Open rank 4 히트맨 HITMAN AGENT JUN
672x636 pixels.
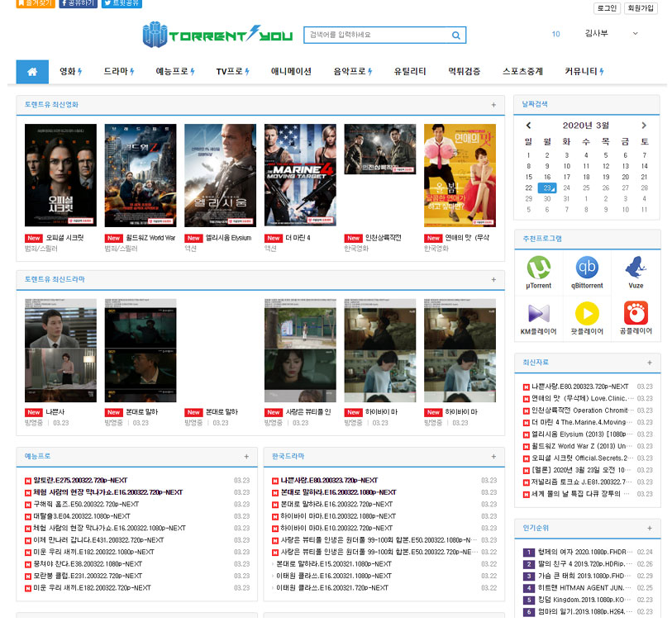pyautogui.click(x=585, y=588)
